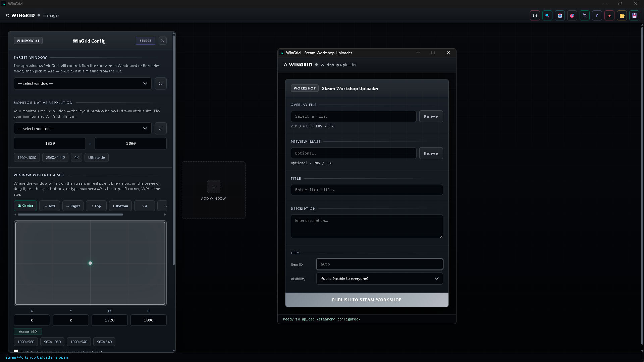Image resolution: width=644 pixels, height=362 pixels.
Task: Close the Steam Workshop Uploader window
Action: (448, 53)
